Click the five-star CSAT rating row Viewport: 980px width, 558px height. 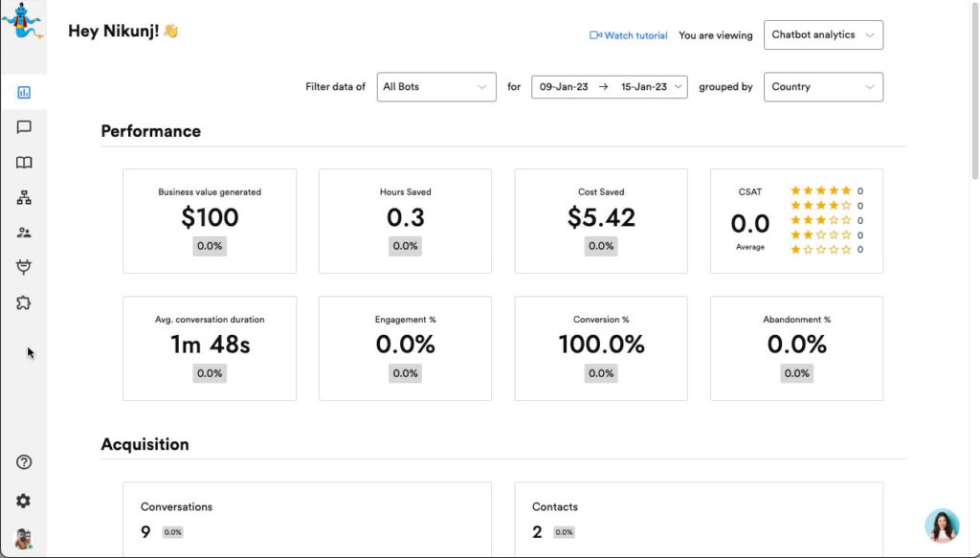[820, 190]
